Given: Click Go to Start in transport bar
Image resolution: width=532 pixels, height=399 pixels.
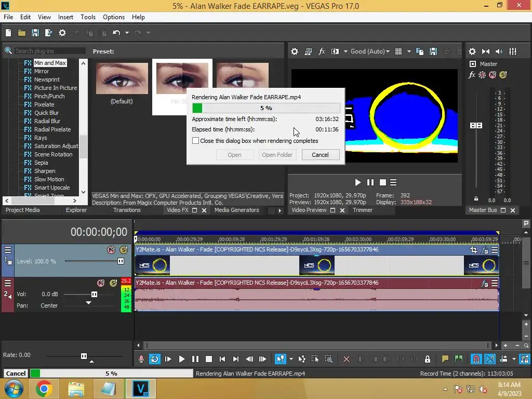Looking at the screenshot, I should [x=222, y=359].
